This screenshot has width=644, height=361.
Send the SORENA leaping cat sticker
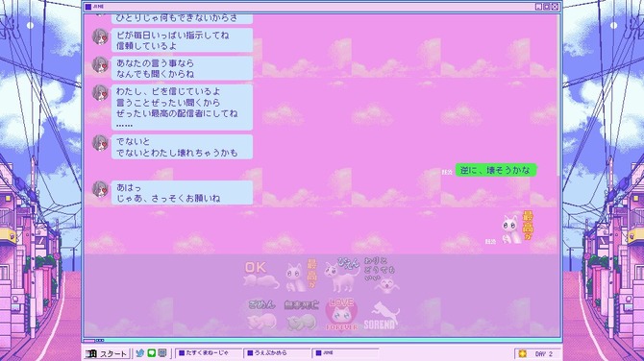click(x=382, y=316)
